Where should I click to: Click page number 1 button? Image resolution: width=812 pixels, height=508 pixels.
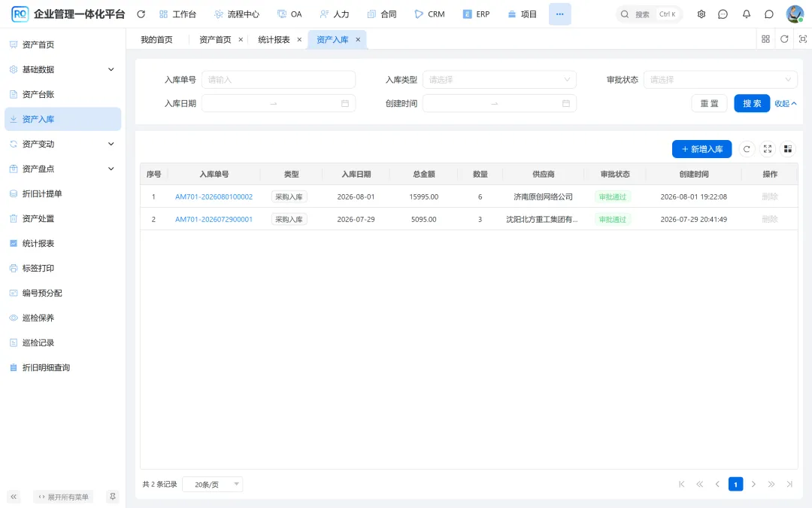735,484
